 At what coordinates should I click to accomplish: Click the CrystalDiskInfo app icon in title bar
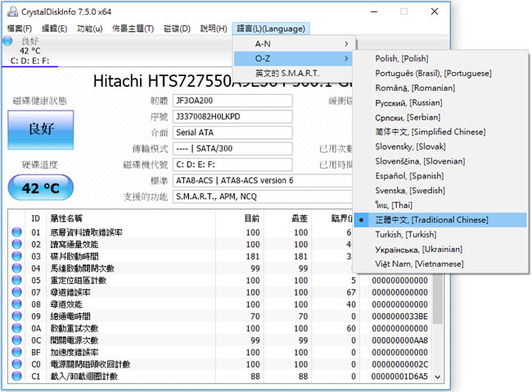(12, 11)
